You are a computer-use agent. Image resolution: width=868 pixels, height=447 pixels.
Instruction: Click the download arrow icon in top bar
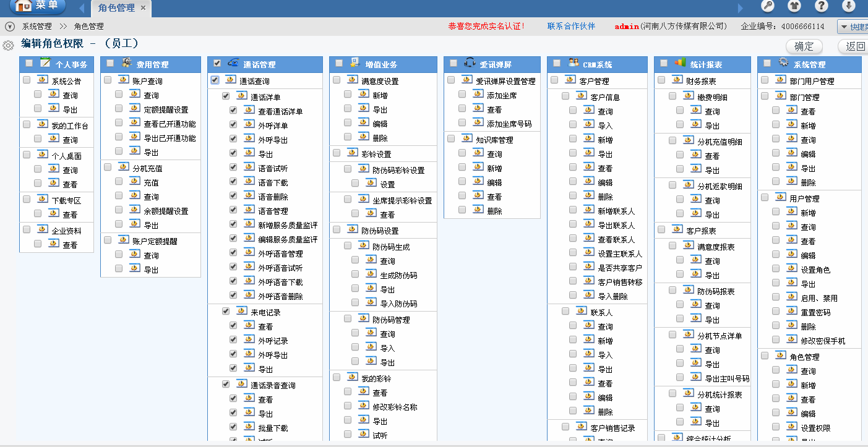(848, 6)
